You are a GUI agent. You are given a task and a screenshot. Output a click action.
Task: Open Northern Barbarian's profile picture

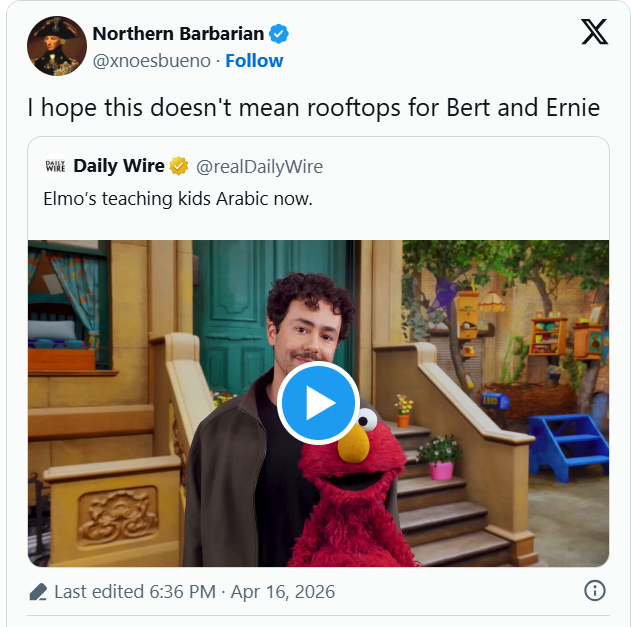(57, 46)
